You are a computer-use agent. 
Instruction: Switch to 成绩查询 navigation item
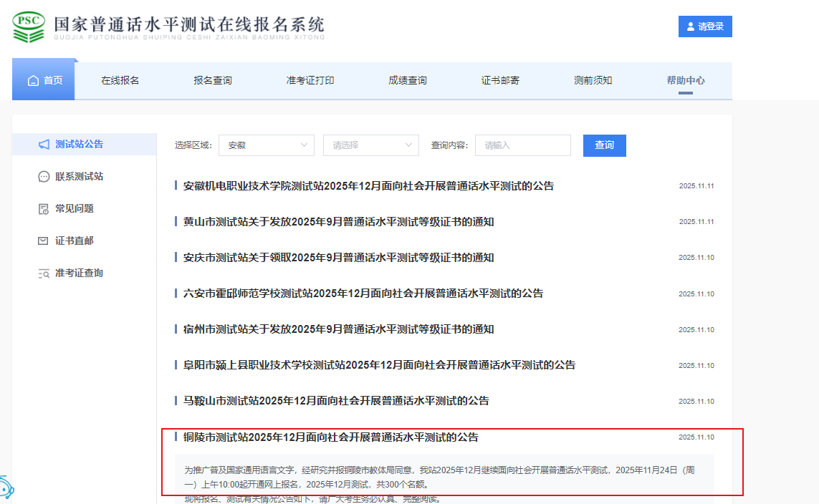(x=407, y=80)
